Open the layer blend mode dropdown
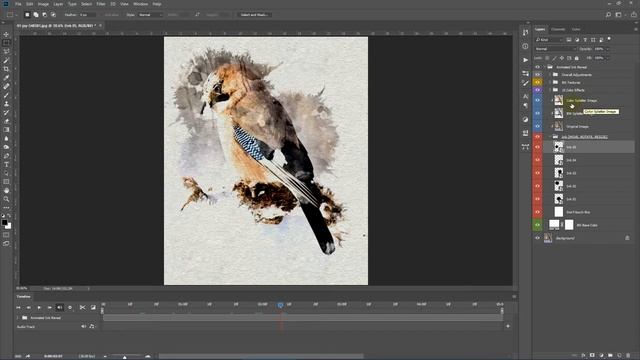 (x=555, y=49)
